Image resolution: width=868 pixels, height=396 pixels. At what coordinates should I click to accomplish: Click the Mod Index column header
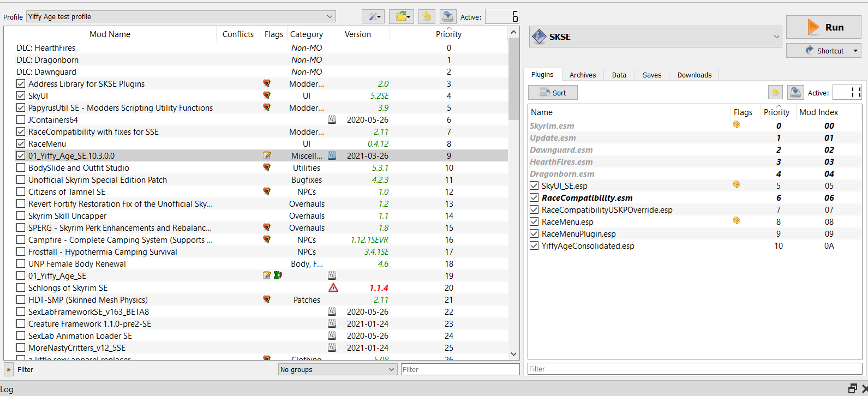818,112
